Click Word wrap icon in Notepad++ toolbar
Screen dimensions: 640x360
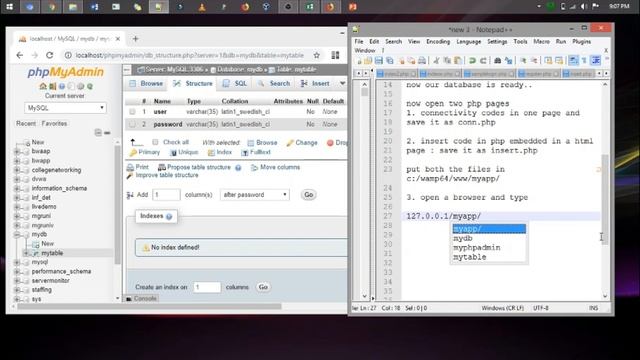pos(573,60)
